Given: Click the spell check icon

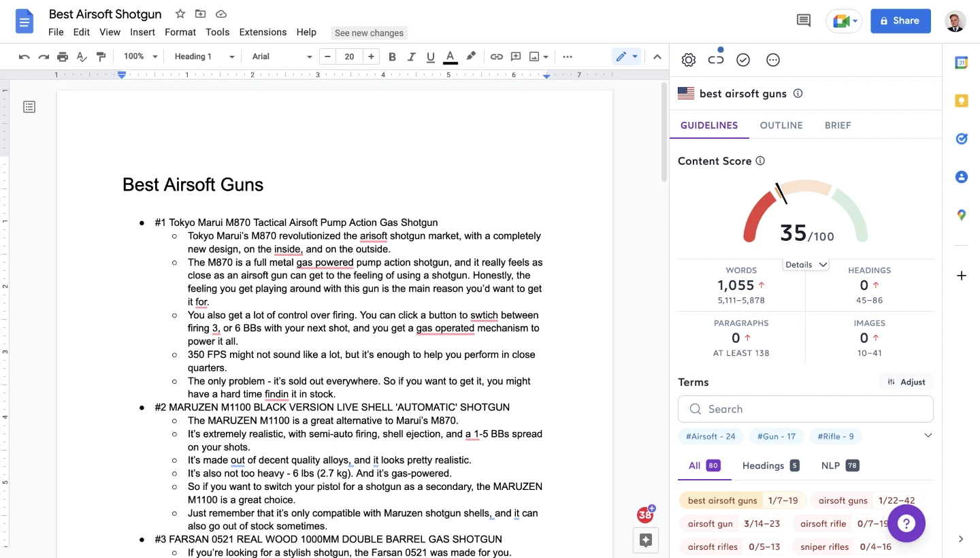Looking at the screenshot, I should coord(82,56).
